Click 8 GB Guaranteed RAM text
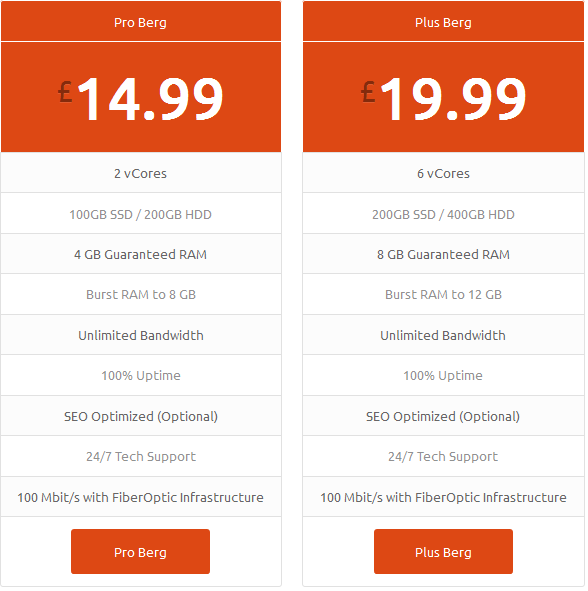Image resolution: width=588 pixels, height=591 pixels. (443, 254)
